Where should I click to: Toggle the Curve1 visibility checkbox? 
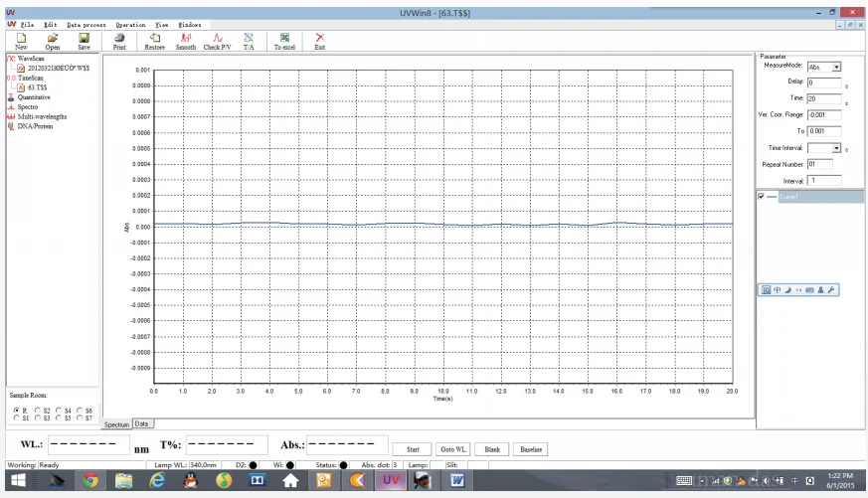coord(762,197)
